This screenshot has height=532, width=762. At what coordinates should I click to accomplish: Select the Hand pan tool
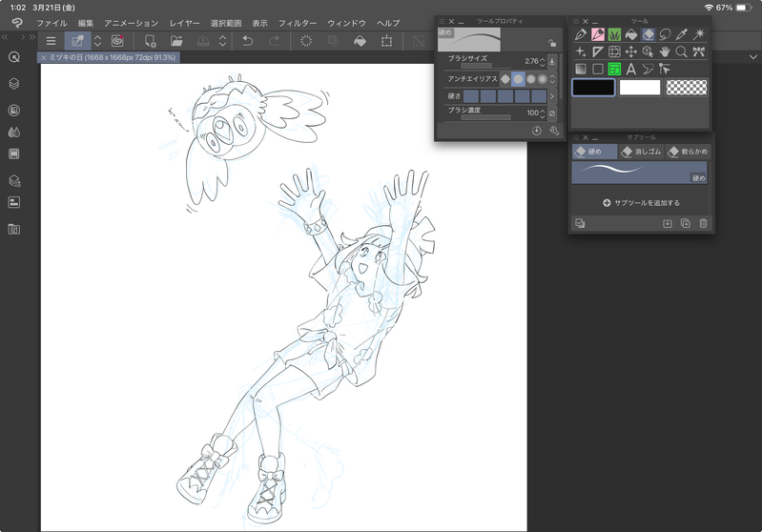[x=665, y=51]
